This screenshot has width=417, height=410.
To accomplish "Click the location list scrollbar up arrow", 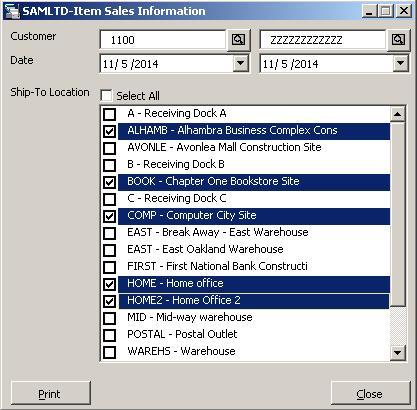I will pos(397,114).
